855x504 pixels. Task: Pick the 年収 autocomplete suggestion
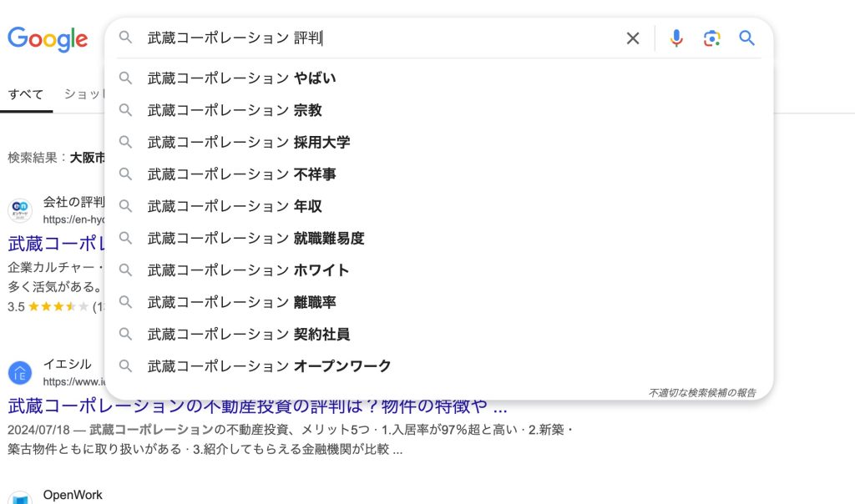point(235,206)
